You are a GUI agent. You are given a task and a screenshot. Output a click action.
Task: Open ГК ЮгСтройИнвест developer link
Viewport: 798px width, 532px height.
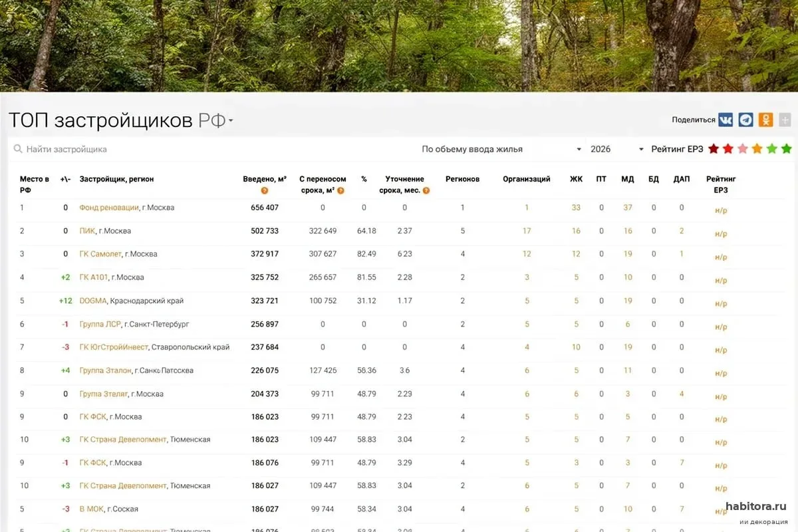(114, 347)
